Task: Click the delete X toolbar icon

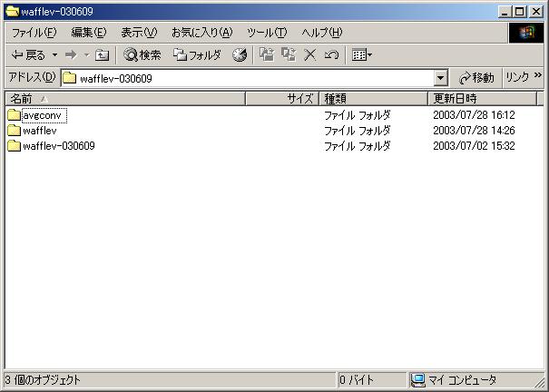Action: pyautogui.click(x=309, y=55)
